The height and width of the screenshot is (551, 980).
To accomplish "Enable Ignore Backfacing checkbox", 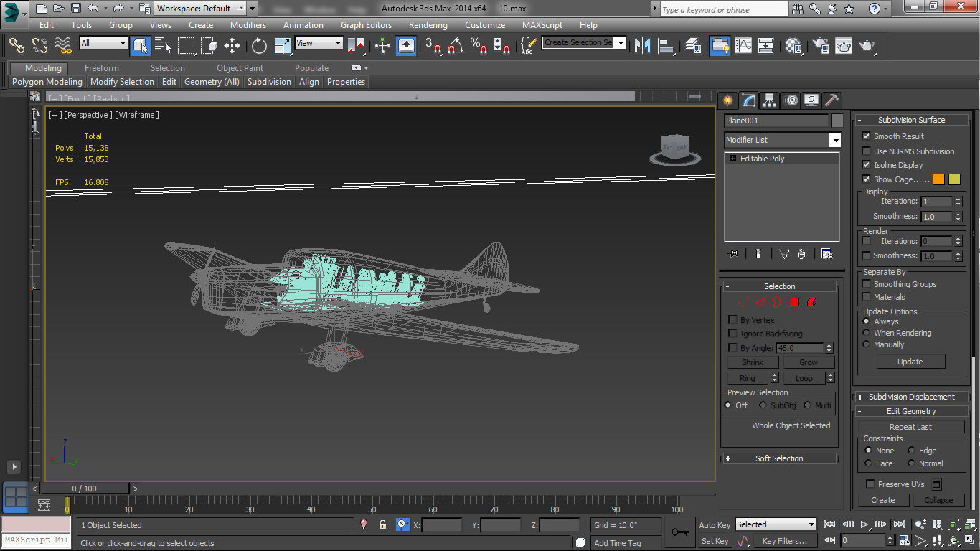I will pyautogui.click(x=732, y=334).
